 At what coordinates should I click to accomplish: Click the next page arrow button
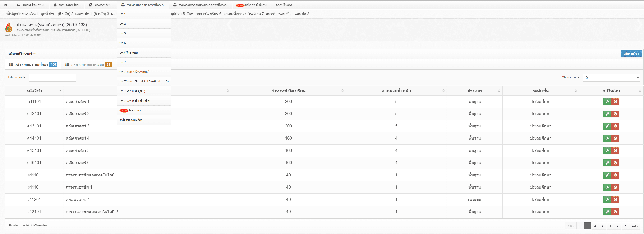point(625,226)
